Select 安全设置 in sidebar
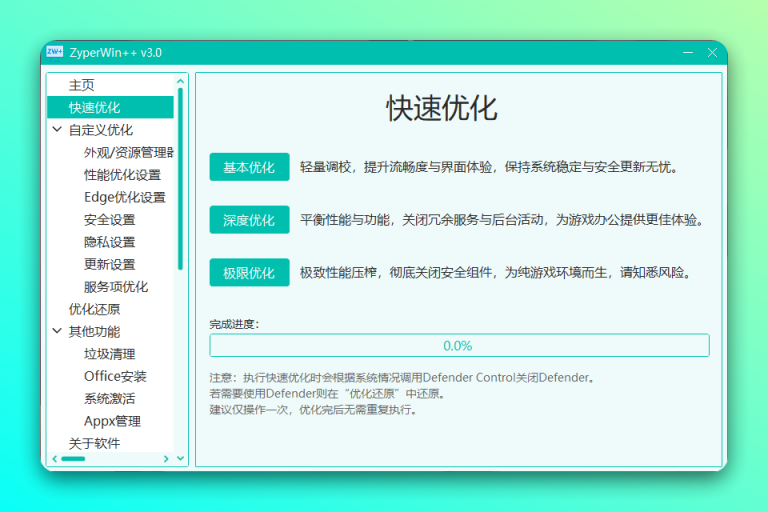The height and width of the screenshot is (512, 768). point(109,219)
